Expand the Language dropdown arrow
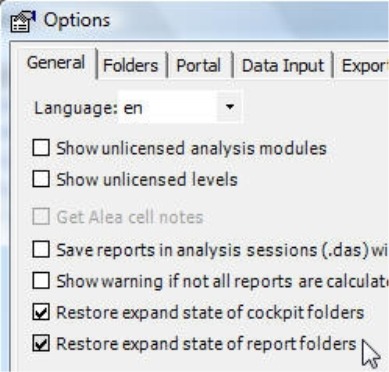 coord(229,107)
